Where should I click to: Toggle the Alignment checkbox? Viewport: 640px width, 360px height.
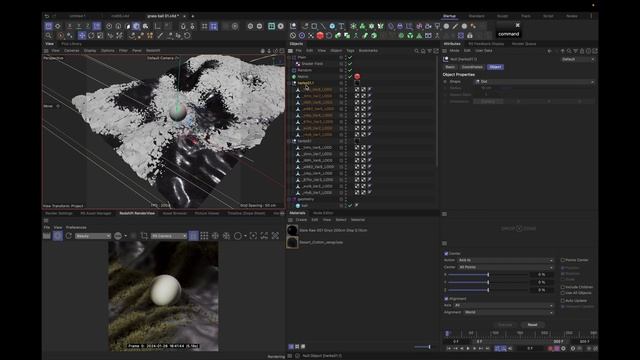446,299
